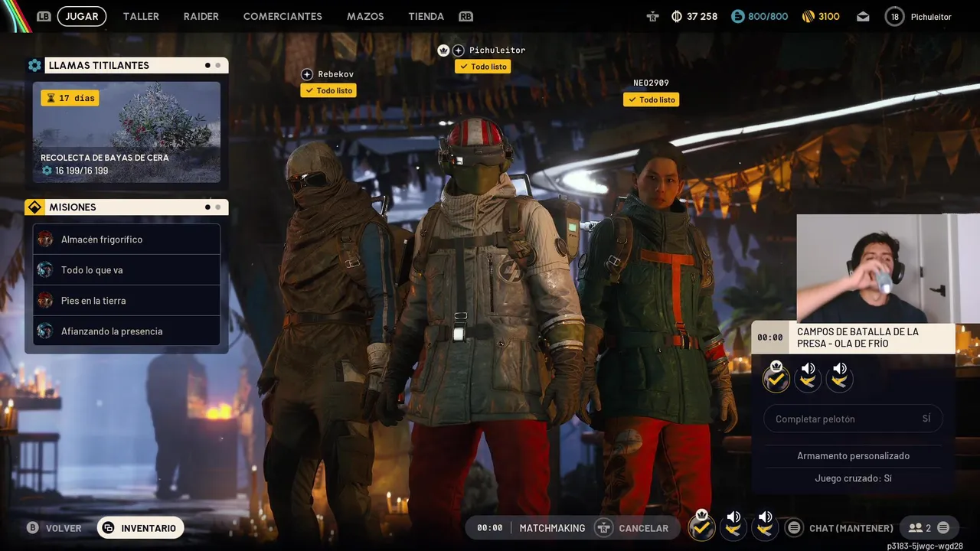Go to the Comerciantes tab
980x551 pixels.
[283, 16]
